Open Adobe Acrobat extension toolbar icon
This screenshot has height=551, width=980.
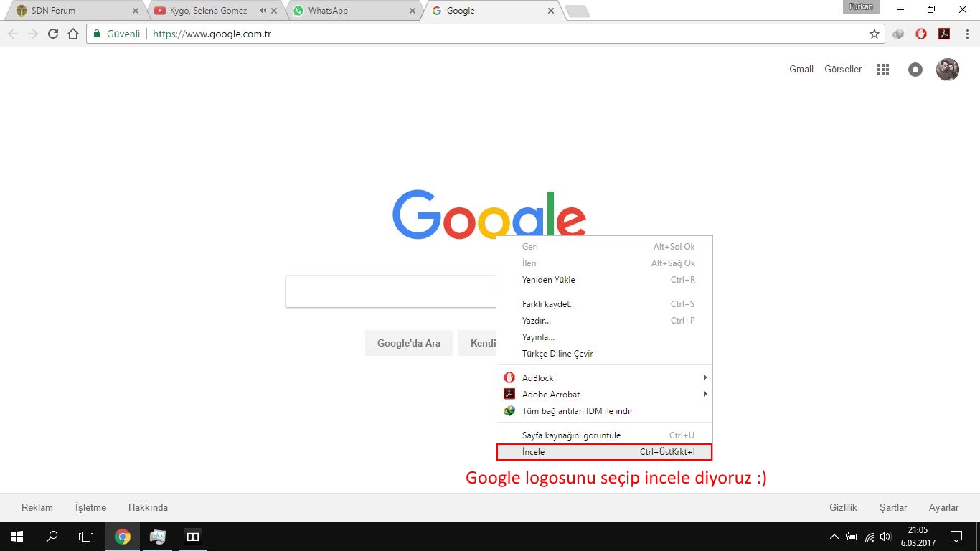coord(944,34)
